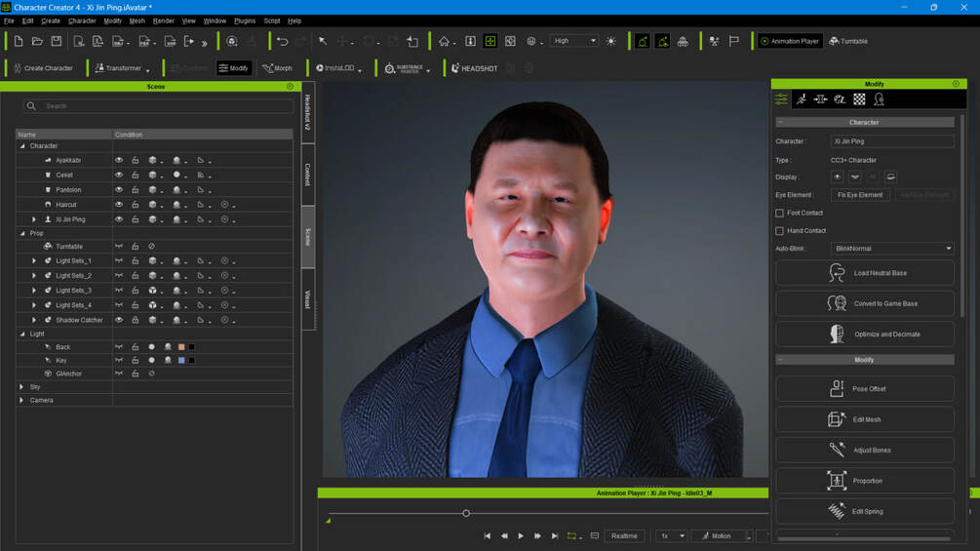
Task: Choose the arrow Select tool
Action: coord(323,41)
